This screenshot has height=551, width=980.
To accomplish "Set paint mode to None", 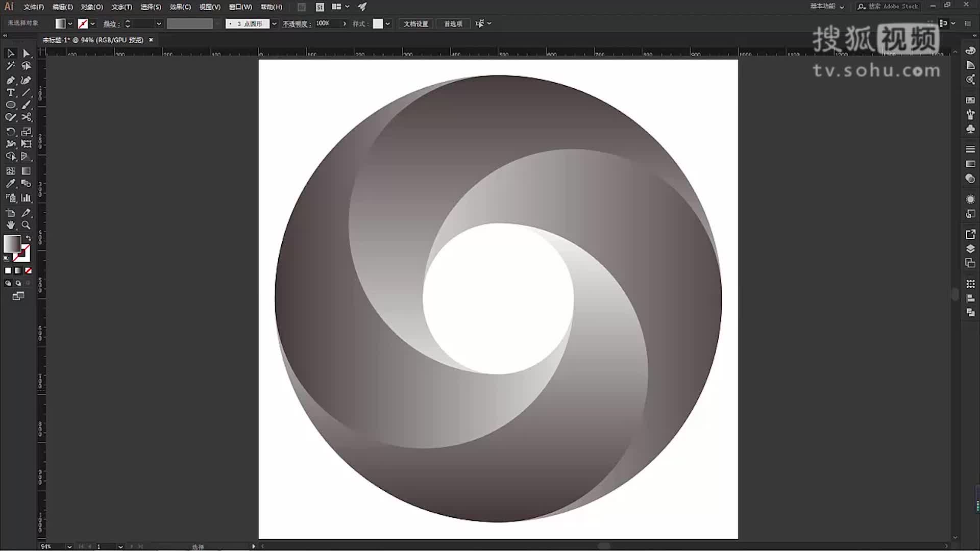I will click(28, 271).
